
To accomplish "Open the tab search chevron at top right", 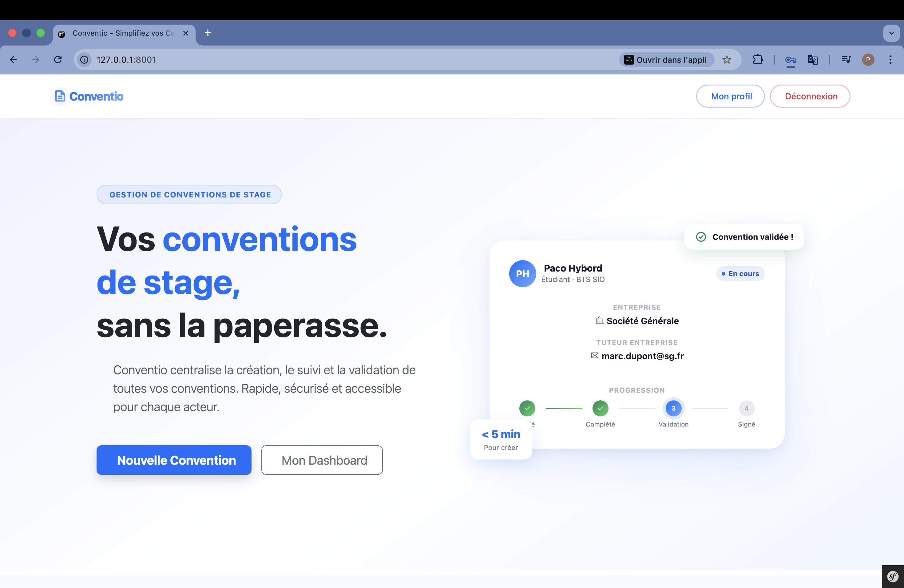I will point(891,33).
